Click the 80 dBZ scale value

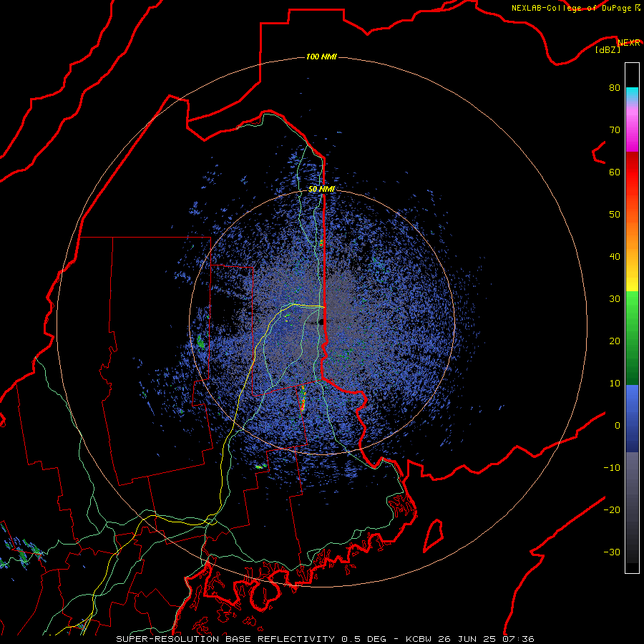tap(615, 88)
